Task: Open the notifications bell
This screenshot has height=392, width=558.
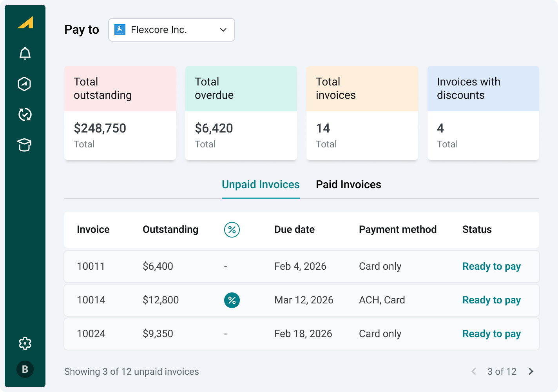Action: click(25, 53)
